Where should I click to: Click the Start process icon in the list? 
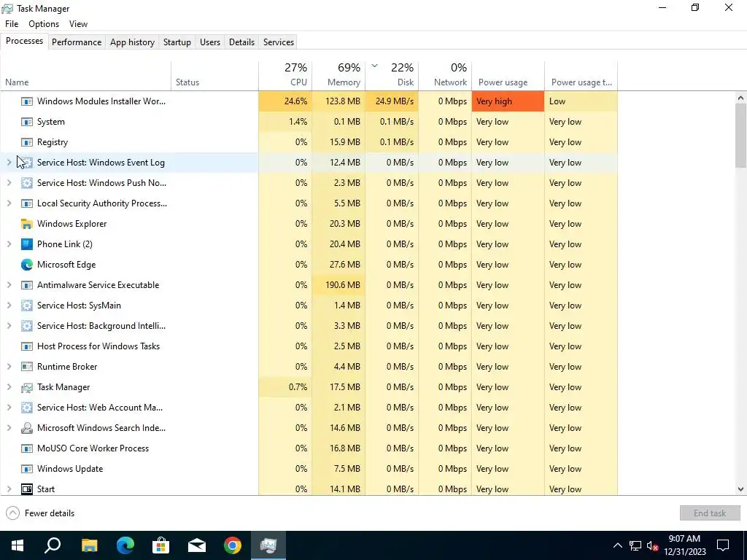coord(27,489)
